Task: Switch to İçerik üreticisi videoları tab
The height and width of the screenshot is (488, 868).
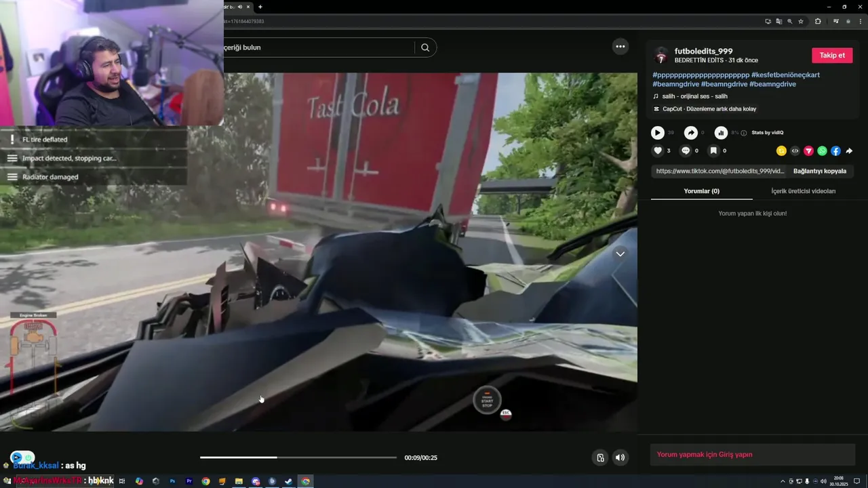Action: click(803, 191)
